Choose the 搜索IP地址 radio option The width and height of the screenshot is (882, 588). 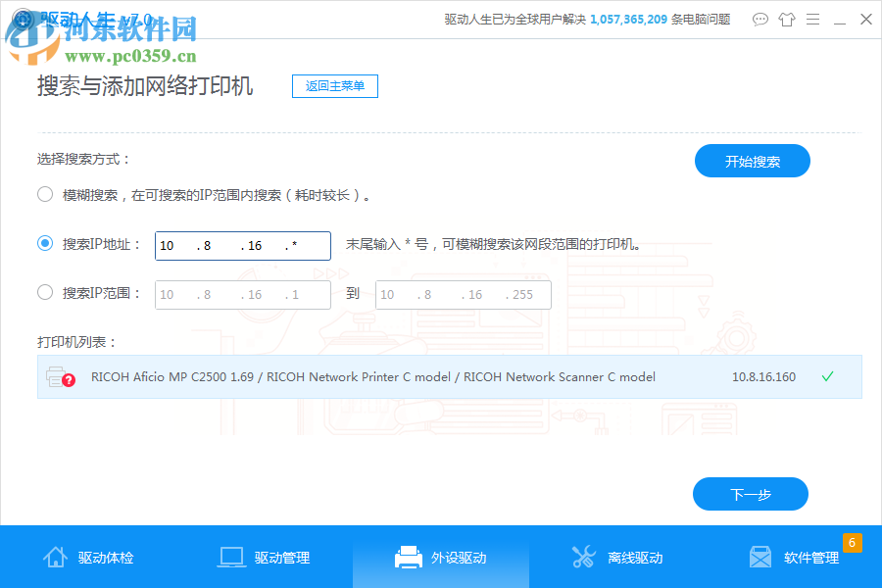44,245
